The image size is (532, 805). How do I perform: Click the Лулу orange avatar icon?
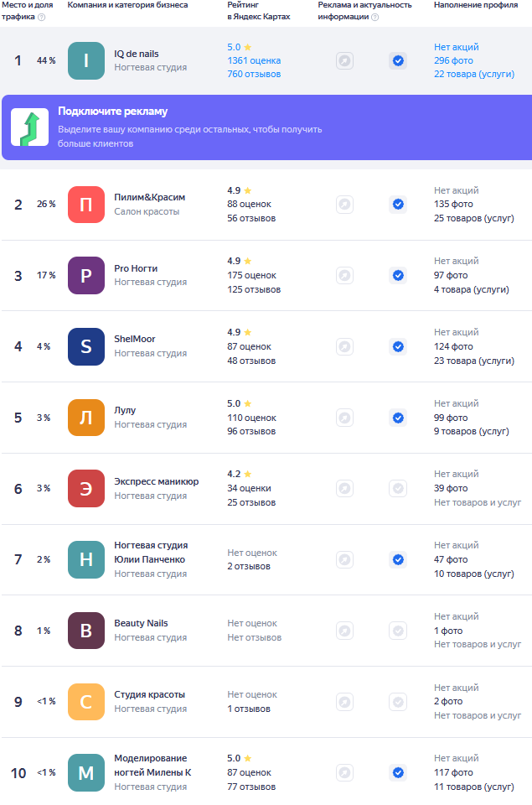click(x=86, y=418)
